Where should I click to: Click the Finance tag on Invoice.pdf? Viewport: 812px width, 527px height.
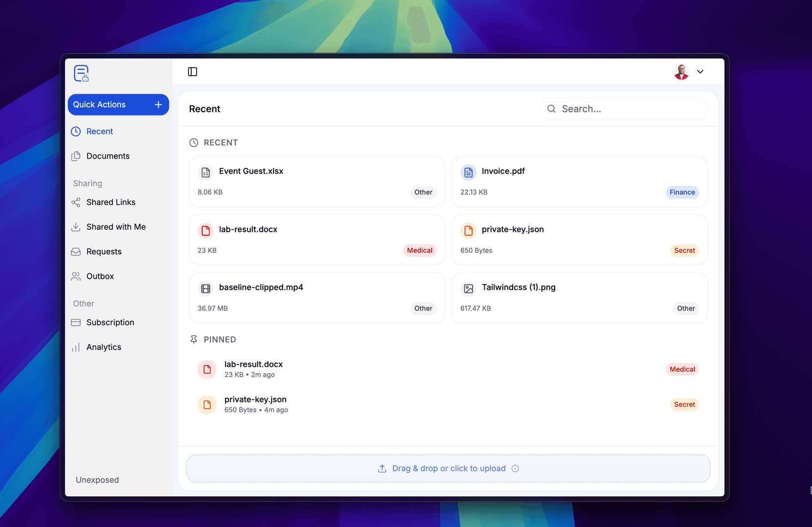(x=682, y=192)
